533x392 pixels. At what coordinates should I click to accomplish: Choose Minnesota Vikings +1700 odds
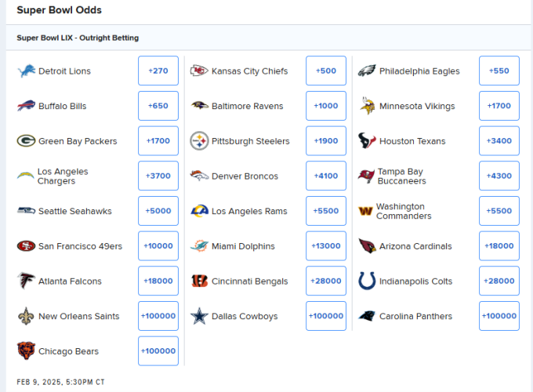click(499, 106)
